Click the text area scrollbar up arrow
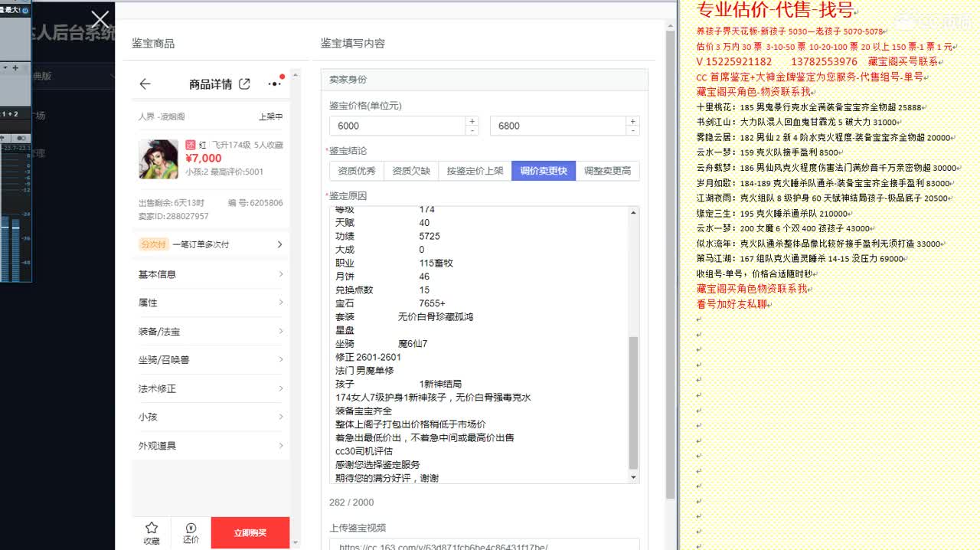The width and height of the screenshot is (980, 550). [x=633, y=212]
